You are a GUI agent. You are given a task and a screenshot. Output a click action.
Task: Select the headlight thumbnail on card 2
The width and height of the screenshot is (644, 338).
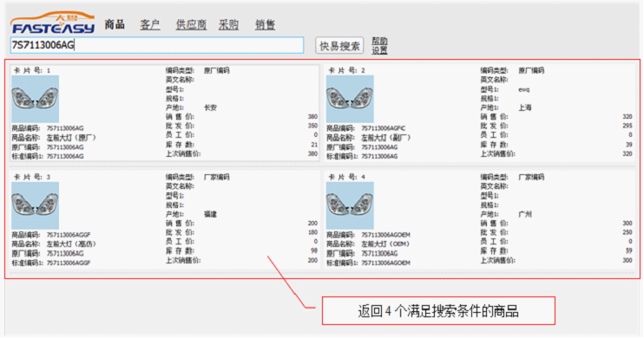[350, 99]
